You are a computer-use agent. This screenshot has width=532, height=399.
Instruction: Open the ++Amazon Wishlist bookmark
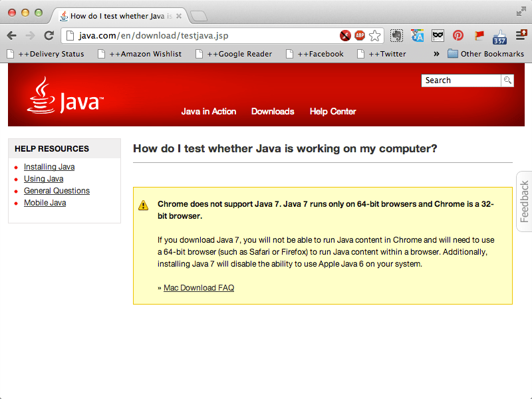coord(140,54)
